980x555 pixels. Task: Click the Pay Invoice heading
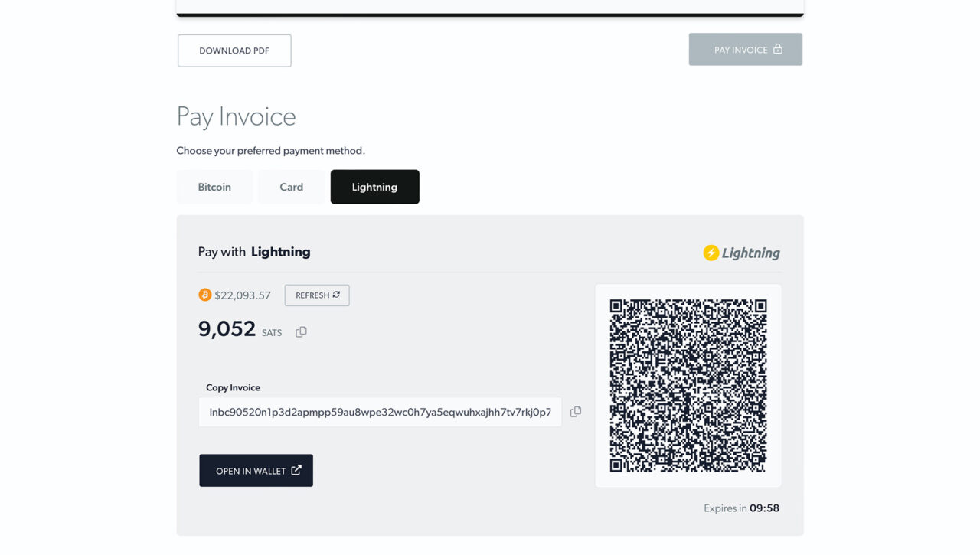point(236,116)
